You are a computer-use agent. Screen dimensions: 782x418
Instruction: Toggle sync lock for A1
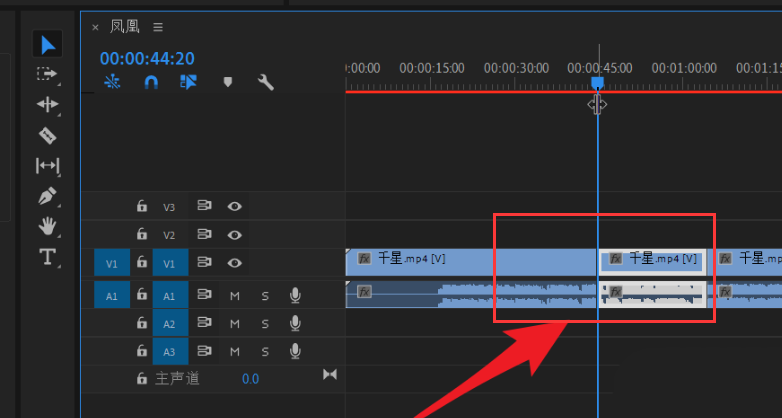tap(204, 294)
